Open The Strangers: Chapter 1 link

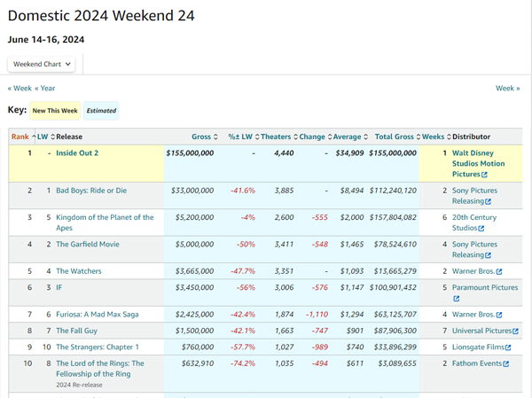point(98,347)
